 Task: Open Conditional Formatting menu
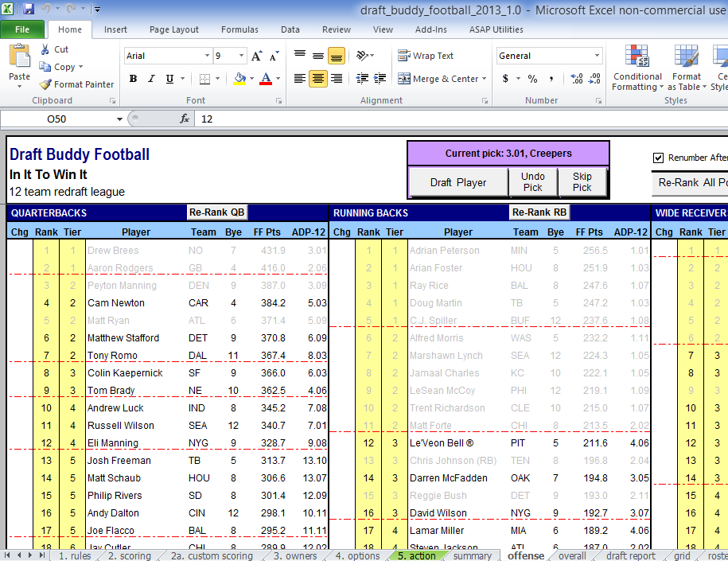[x=637, y=68]
